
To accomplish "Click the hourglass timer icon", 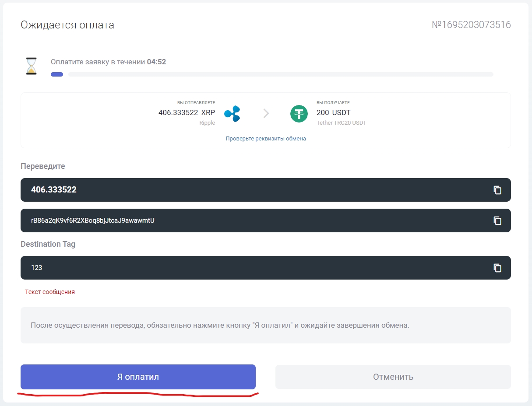I will pos(31,66).
